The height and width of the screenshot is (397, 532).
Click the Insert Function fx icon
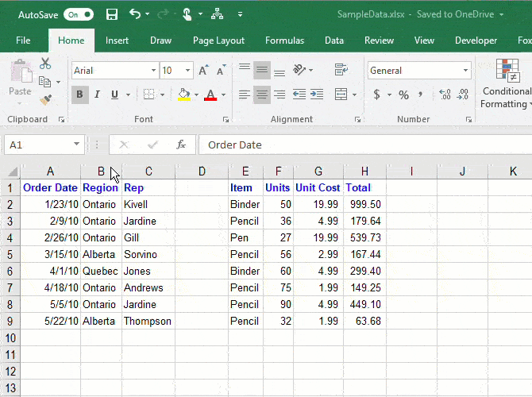tap(181, 145)
